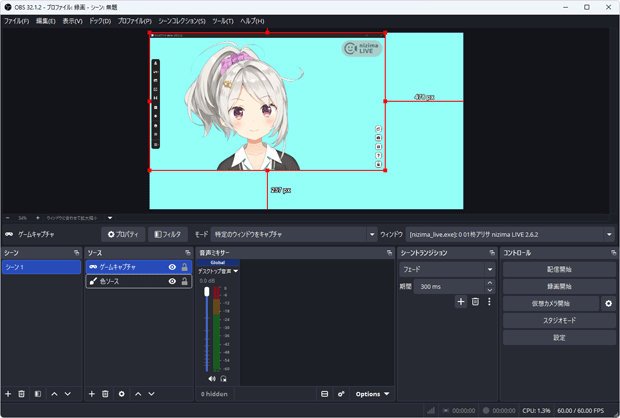The height and width of the screenshot is (418, 620).
Task: Open the preview scaling dropdown arrow
Action: point(110,218)
